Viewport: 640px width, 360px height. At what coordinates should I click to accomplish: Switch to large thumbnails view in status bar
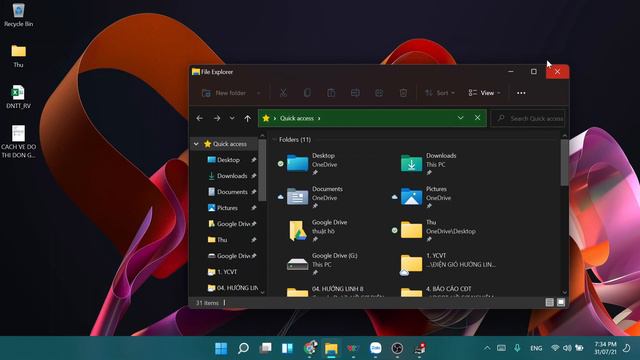pos(561,302)
